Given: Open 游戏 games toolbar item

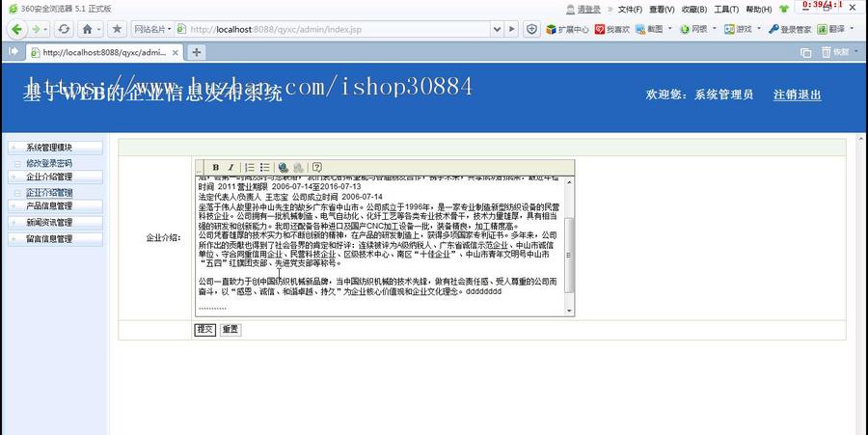Looking at the screenshot, I should 739,29.
